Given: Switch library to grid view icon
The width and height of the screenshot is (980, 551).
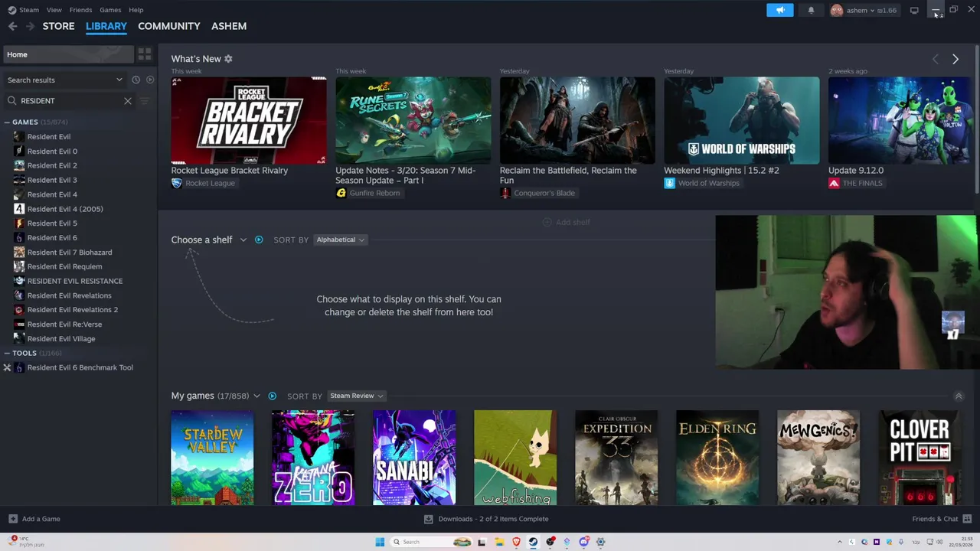Looking at the screenshot, I should tap(144, 54).
